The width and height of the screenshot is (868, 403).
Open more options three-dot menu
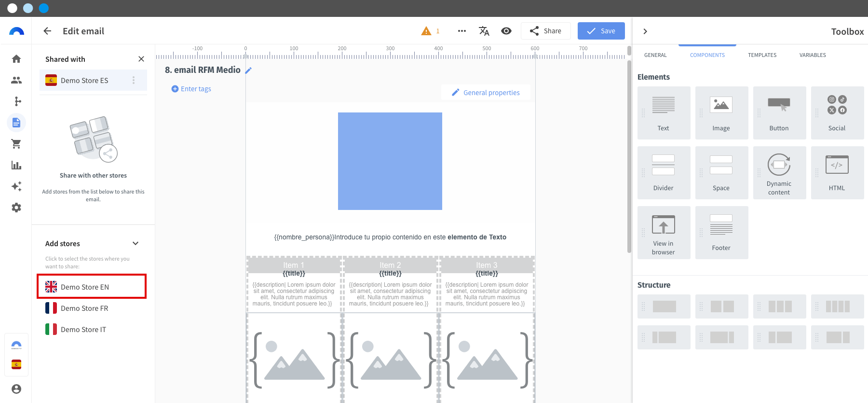click(x=461, y=31)
